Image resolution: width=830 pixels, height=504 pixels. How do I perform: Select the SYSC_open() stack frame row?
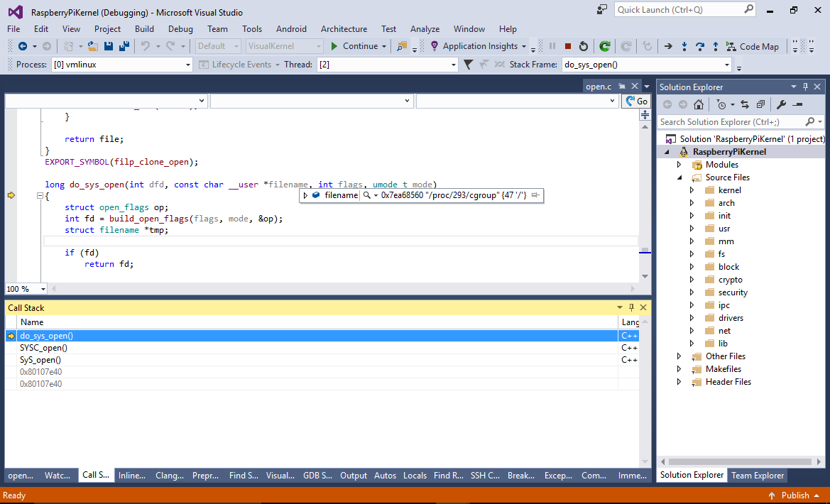[x=311, y=348]
